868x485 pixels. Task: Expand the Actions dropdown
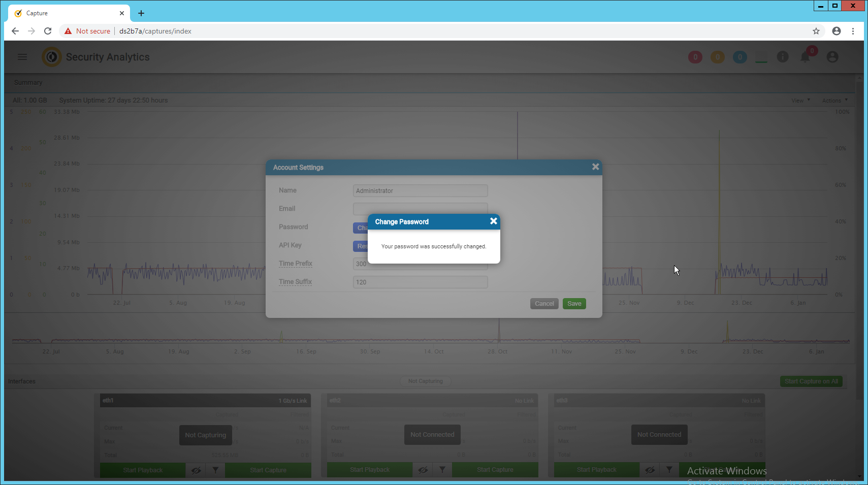pos(834,101)
